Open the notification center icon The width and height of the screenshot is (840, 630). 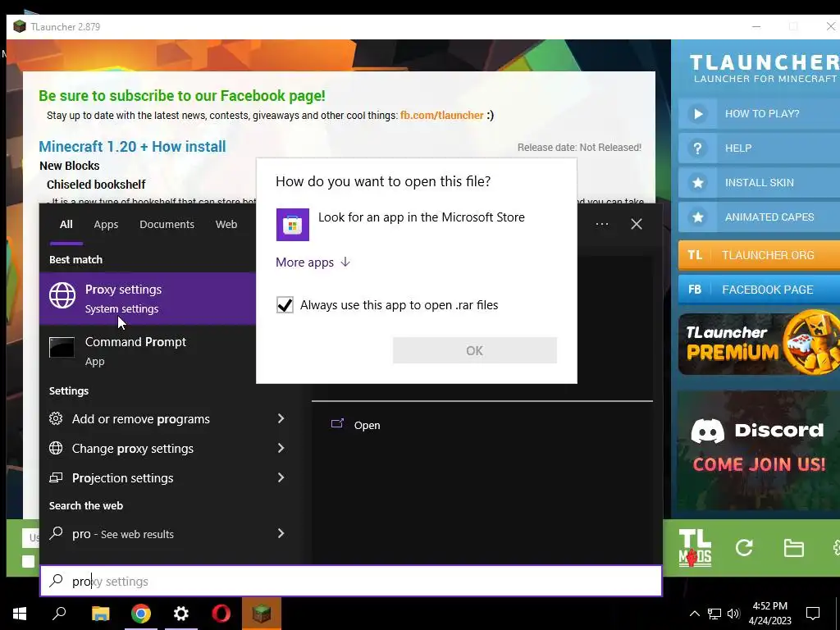pos(813,614)
